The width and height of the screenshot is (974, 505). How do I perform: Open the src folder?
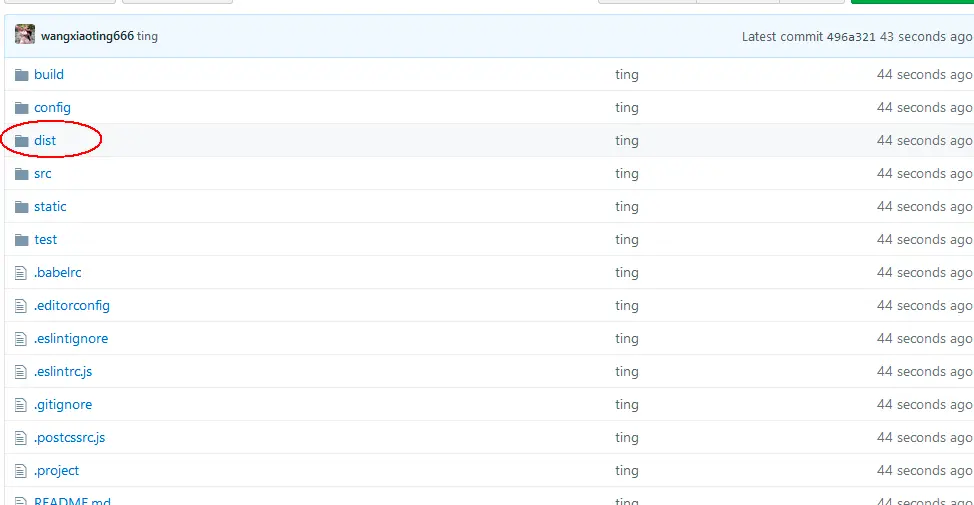pos(43,173)
